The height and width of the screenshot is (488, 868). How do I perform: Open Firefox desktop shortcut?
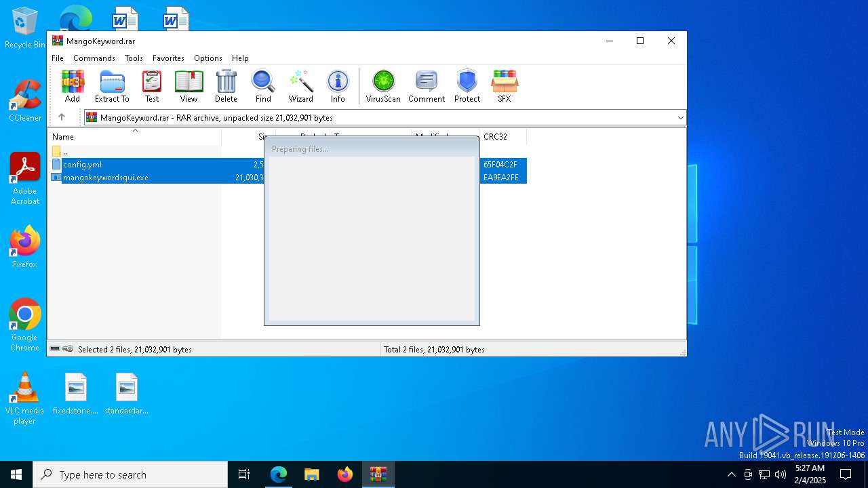tap(25, 247)
